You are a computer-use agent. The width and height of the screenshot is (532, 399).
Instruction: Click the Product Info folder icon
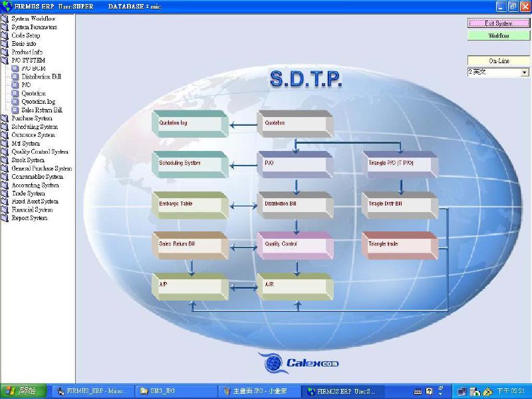[x=5, y=52]
